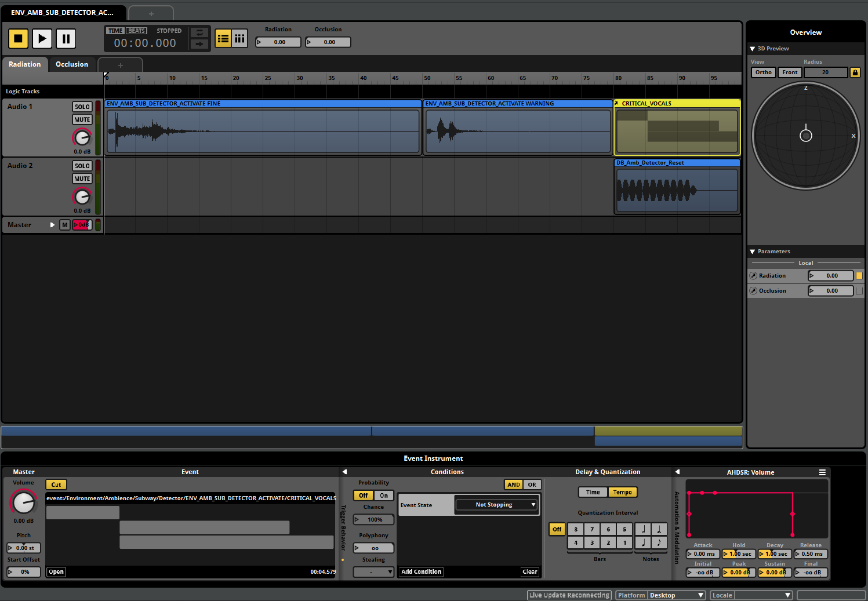Click the Audio 1 volume knob

point(82,137)
